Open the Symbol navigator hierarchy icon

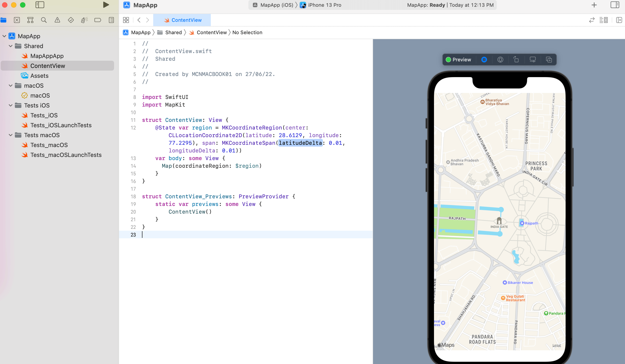pos(30,20)
